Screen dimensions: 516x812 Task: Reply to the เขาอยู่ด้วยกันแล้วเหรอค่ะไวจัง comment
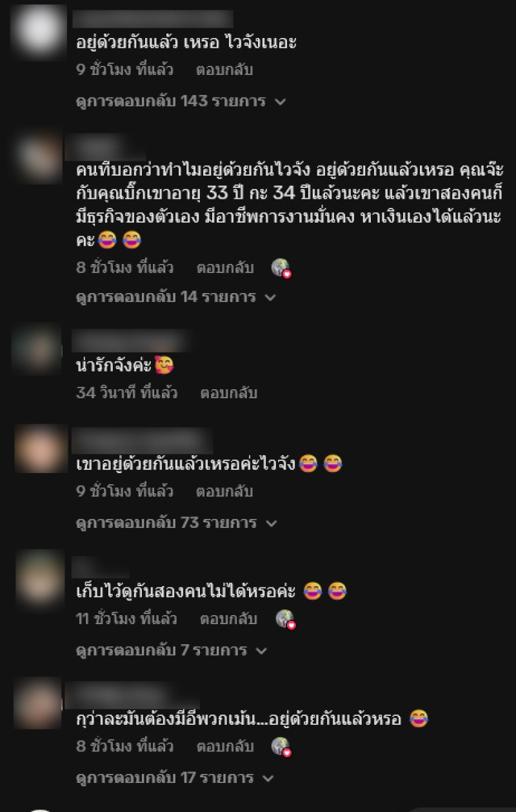[224, 492]
